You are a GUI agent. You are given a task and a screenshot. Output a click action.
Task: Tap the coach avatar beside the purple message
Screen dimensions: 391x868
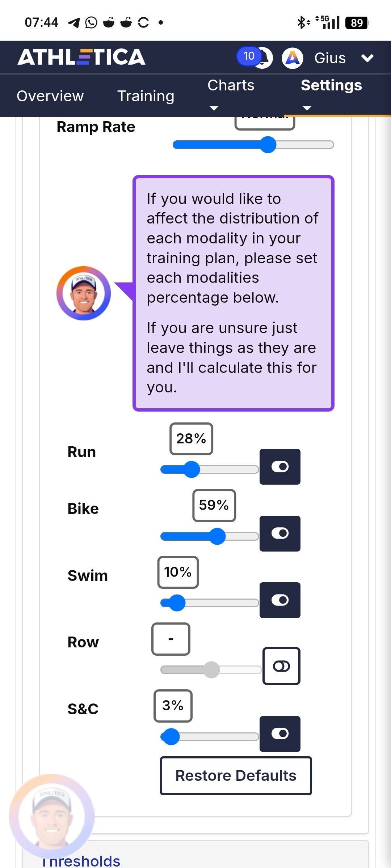84,293
